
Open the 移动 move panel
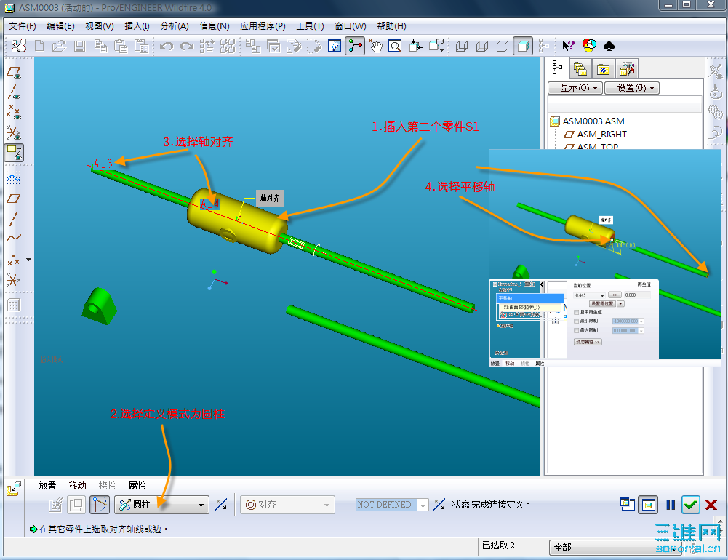point(78,486)
